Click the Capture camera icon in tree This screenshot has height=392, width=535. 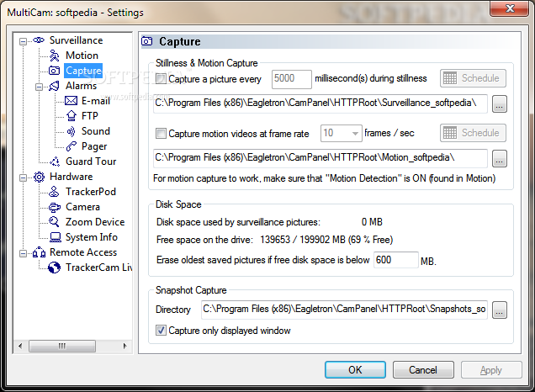pyautogui.click(x=54, y=71)
